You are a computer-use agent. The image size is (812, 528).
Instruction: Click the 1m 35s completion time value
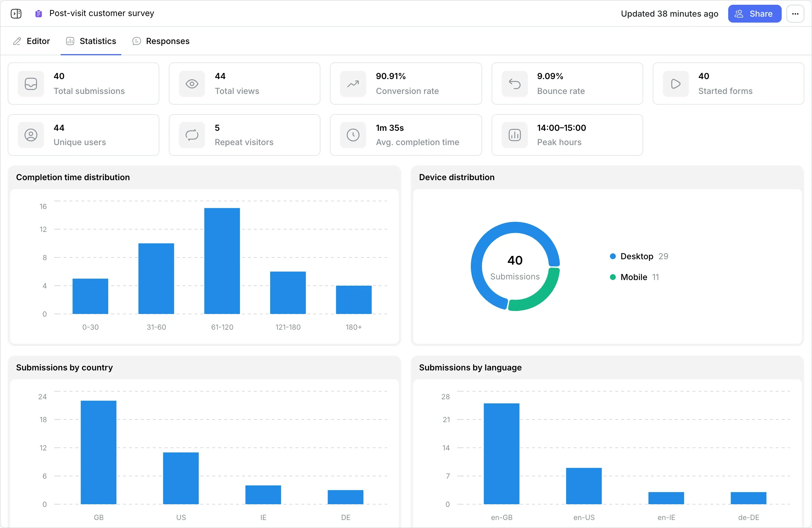pyautogui.click(x=390, y=128)
